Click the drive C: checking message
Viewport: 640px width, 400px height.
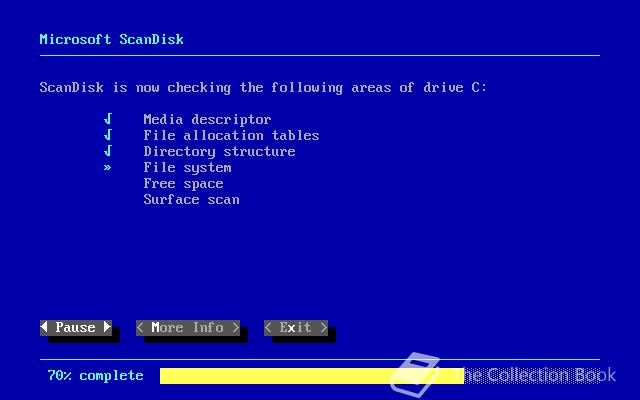tap(263, 88)
